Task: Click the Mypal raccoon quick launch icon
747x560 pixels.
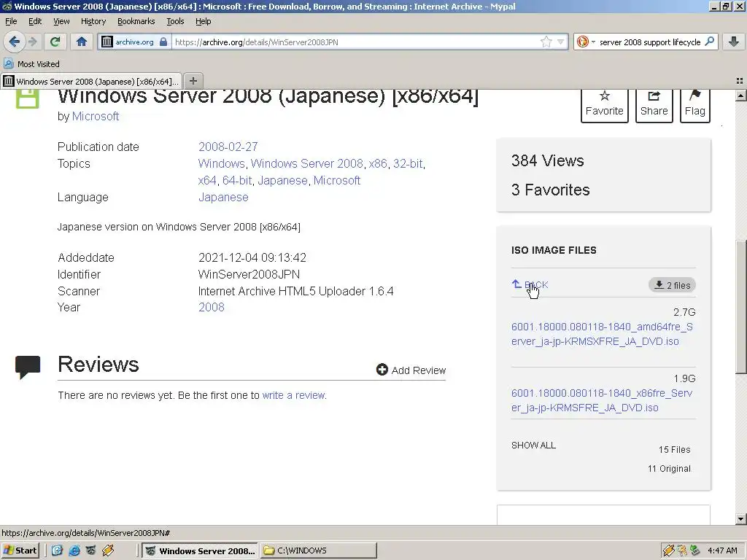Action: pos(91,551)
